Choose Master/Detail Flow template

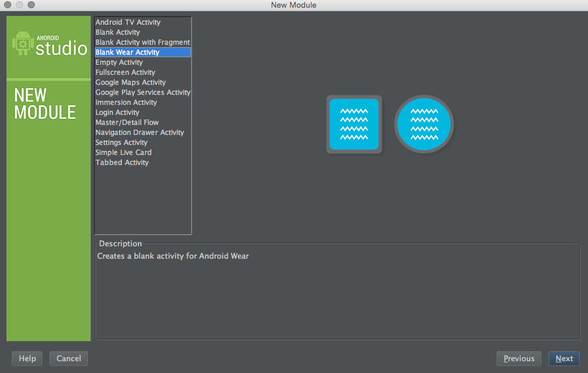click(x=143, y=122)
